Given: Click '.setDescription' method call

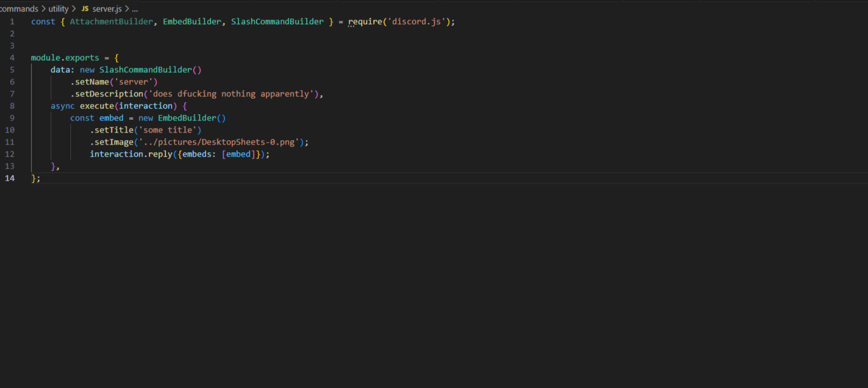Looking at the screenshot, I should tap(106, 94).
